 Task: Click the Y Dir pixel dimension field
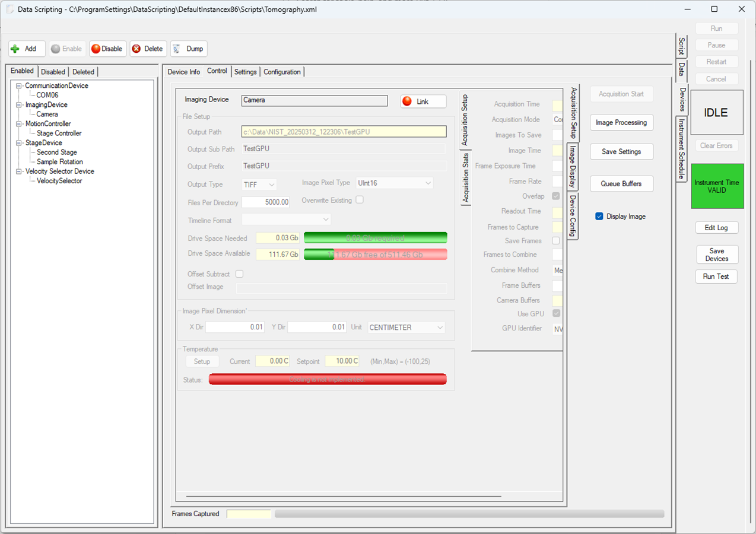coord(317,327)
